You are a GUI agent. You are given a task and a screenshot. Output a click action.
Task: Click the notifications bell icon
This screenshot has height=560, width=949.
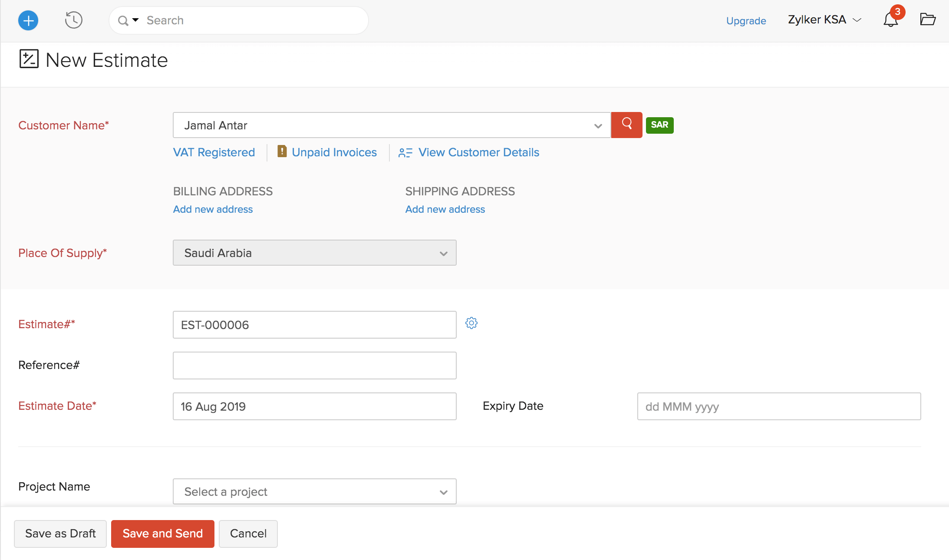[890, 20]
